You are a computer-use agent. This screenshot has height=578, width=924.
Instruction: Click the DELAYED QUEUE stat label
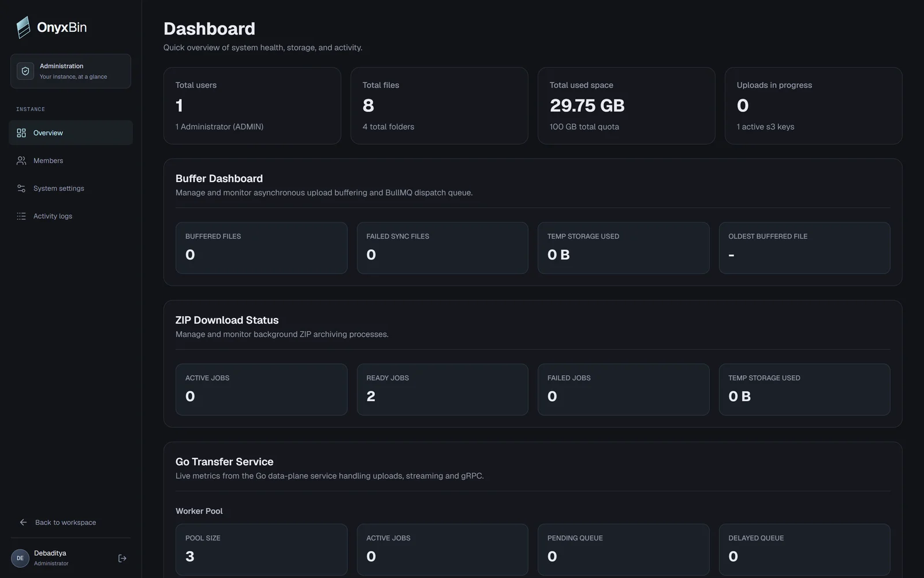(x=756, y=538)
